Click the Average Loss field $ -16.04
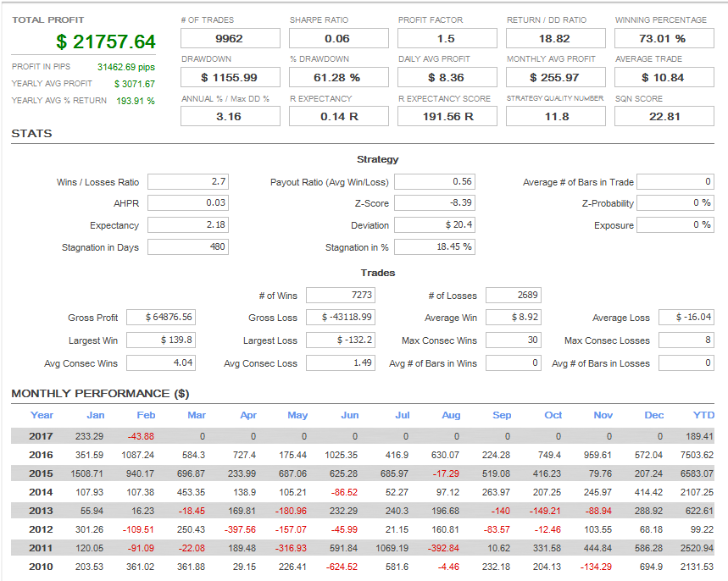 point(686,318)
